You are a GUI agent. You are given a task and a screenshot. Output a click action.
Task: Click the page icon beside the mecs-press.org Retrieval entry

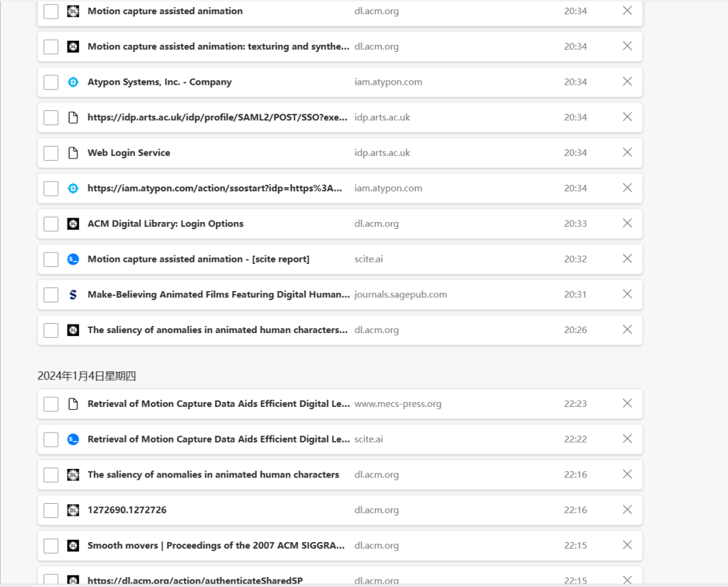coord(73,404)
